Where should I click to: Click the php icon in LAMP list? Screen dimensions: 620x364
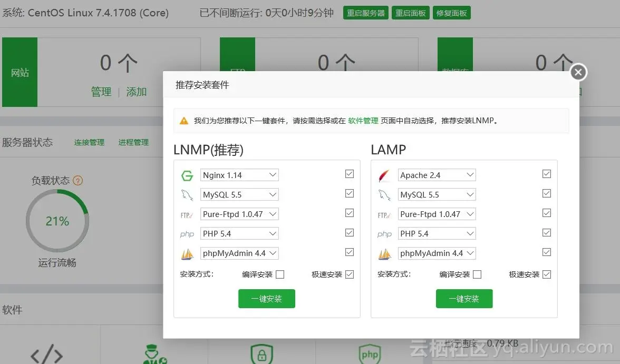tap(384, 234)
